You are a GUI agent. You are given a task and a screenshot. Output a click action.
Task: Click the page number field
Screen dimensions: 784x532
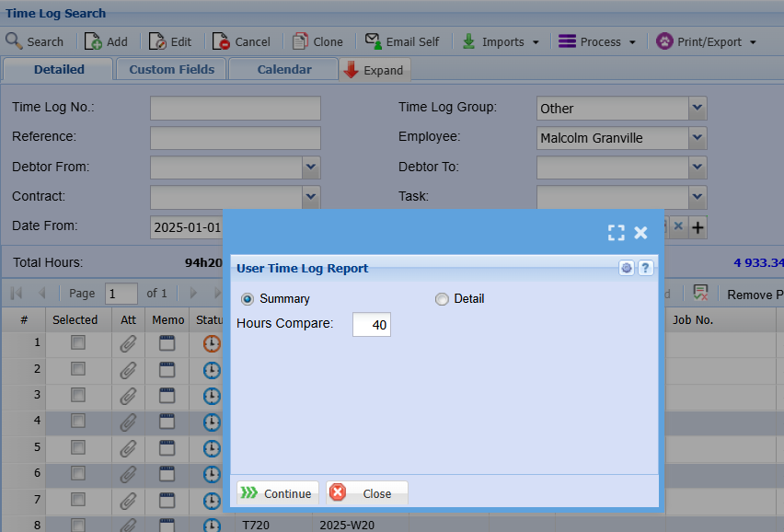pos(121,294)
